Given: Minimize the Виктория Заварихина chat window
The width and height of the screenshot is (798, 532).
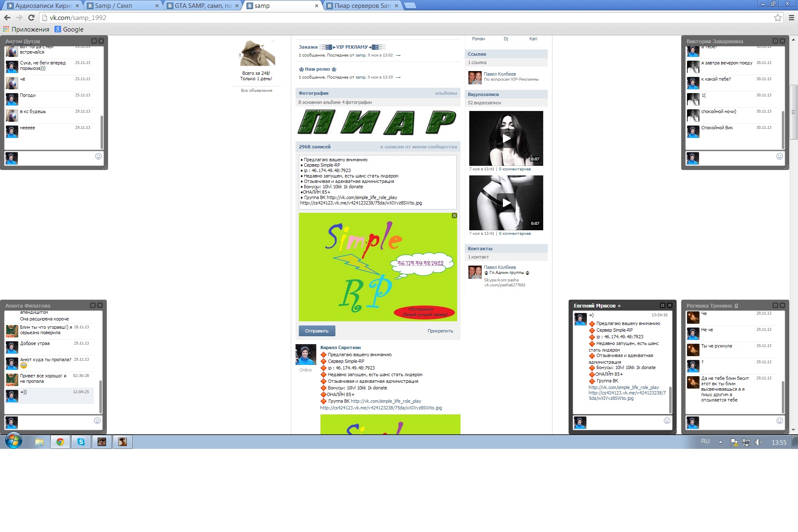Looking at the screenshot, I should click(x=775, y=41).
